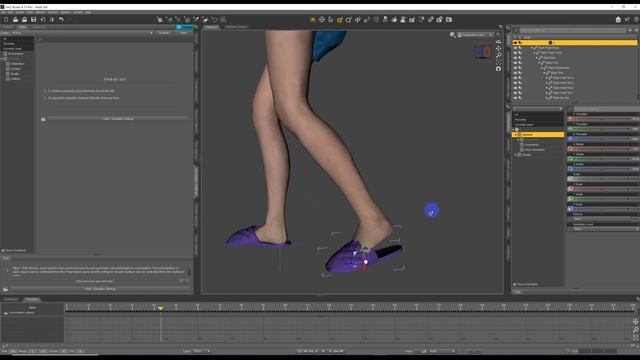The height and width of the screenshot is (360, 640).
Task: Click the Open file icon in the toolbar
Action: click(x=15, y=20)
